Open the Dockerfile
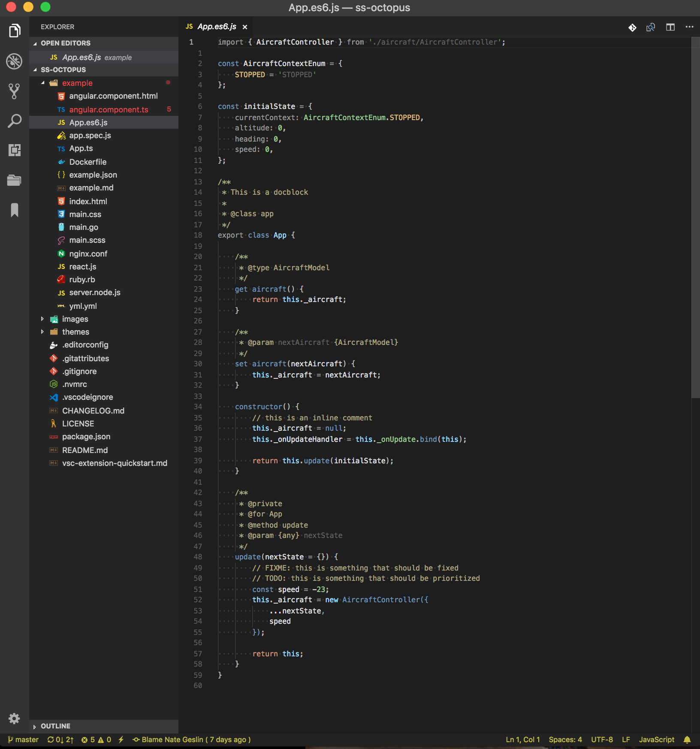 [104, 162]
